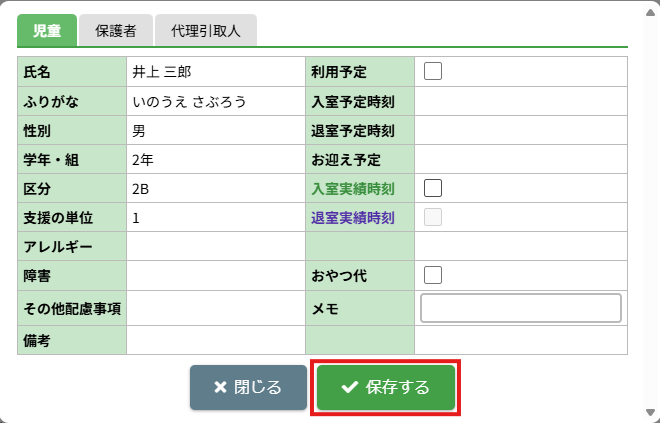Select the 学年・組 value 2年
The image size is (660, 423).
[142, 159]
